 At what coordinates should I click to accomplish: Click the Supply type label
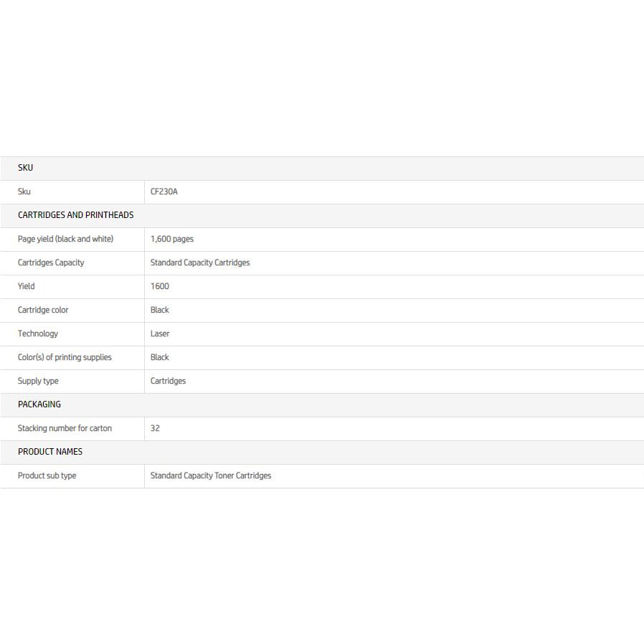pyautogui.click(x=38, y=381)
